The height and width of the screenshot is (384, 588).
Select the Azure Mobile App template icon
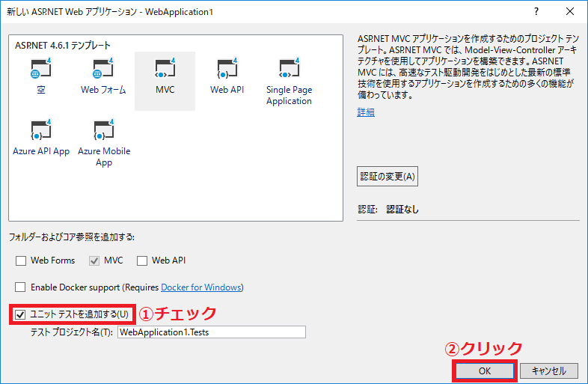click(104, 130)
